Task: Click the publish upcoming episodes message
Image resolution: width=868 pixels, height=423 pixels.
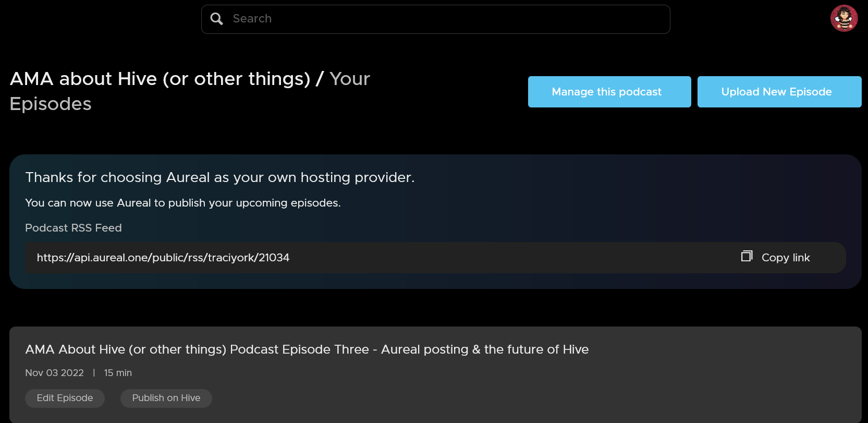Action: [x=182, y=203]
